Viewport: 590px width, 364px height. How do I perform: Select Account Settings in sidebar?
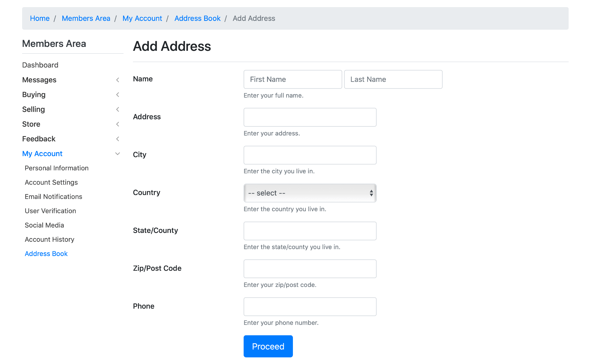[x=51, y=182]
